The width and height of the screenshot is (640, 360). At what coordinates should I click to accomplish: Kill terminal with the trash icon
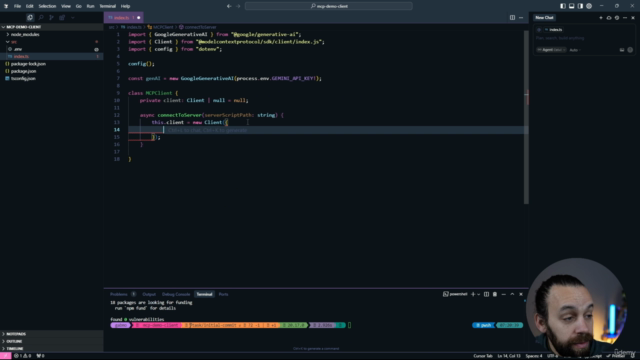tap(495, 294)
